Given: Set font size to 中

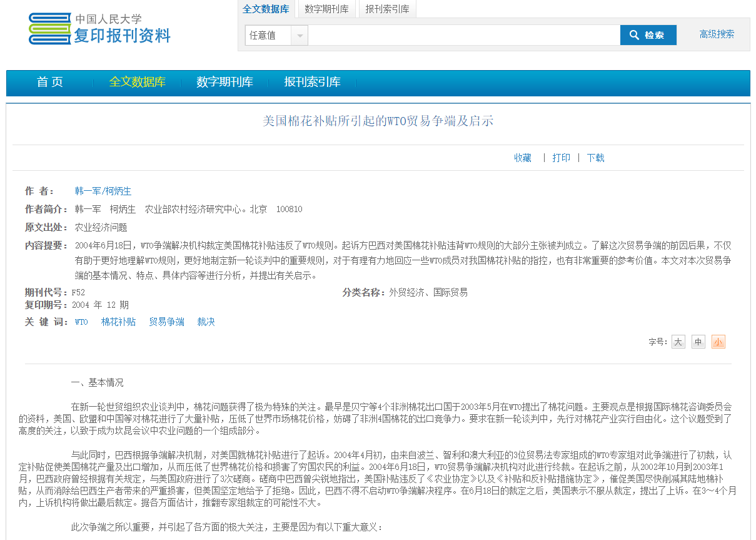Looking at the screenshot, I should [698, 342].
